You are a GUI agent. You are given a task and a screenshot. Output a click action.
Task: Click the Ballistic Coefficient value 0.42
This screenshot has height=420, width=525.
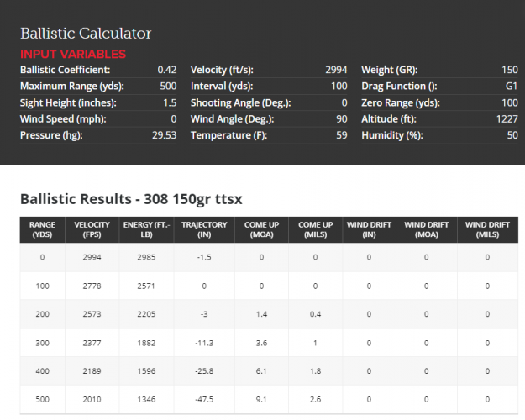(x=166, y=70)
